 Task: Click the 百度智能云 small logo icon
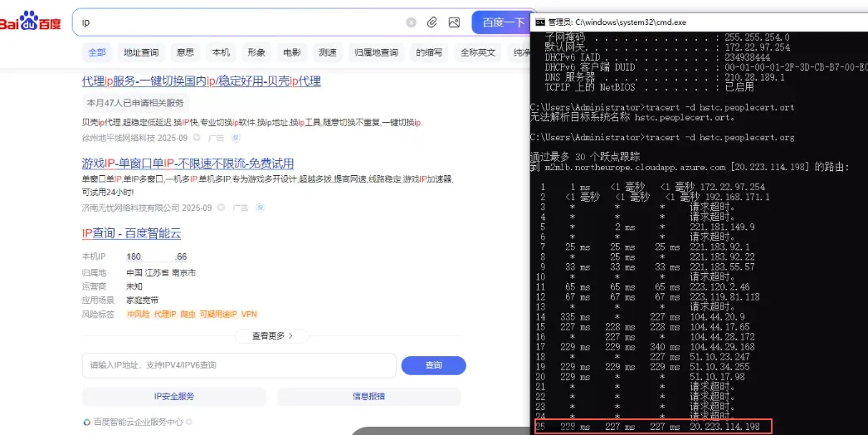point(87,423)
